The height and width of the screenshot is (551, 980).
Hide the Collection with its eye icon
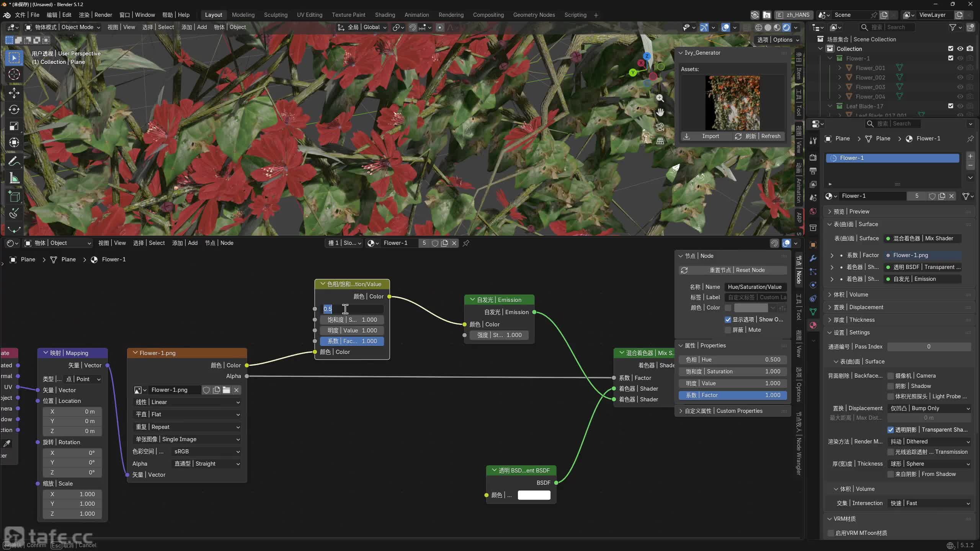[x=960, y=49]
